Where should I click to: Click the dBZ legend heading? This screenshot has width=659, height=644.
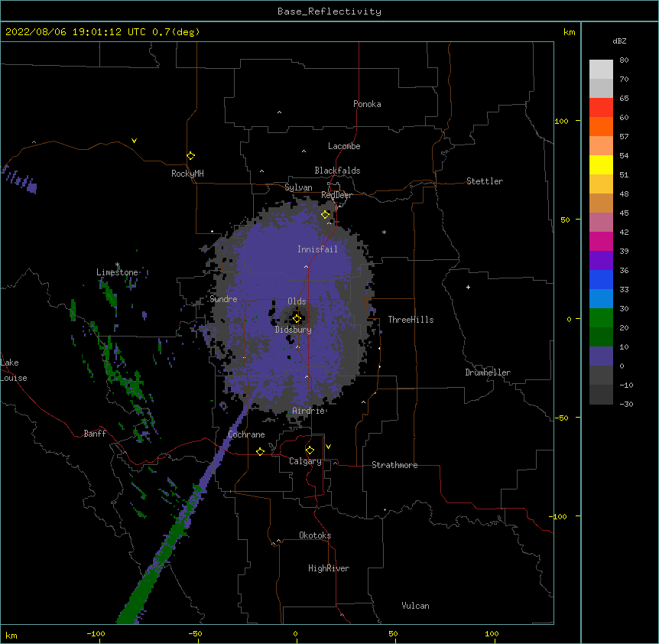[619, 41]
